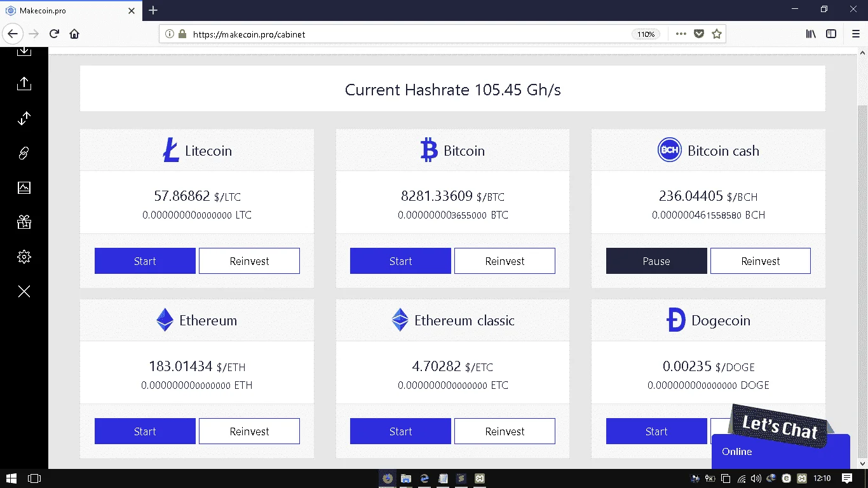Click the 12:10 taskbar clock

822,478
